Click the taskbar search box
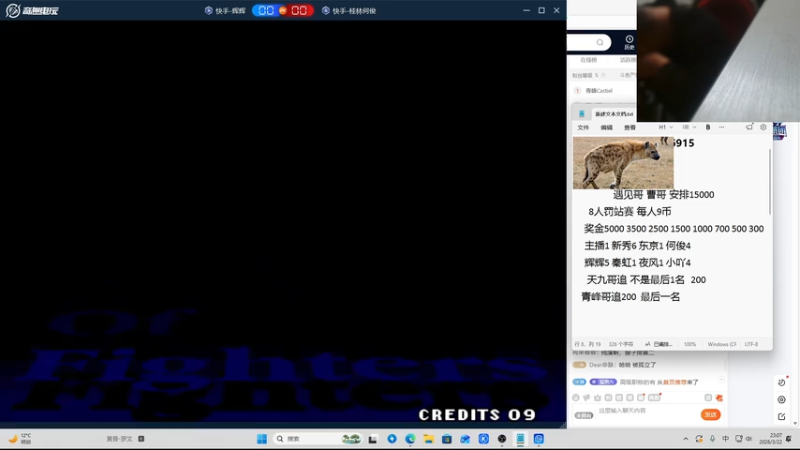This screenshot has width=800, height=450. [x=318, y=439]
